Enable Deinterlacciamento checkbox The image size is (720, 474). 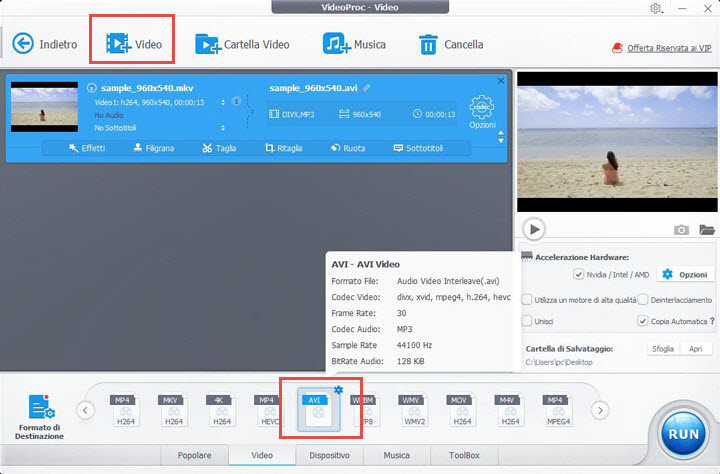click(643, 299)
